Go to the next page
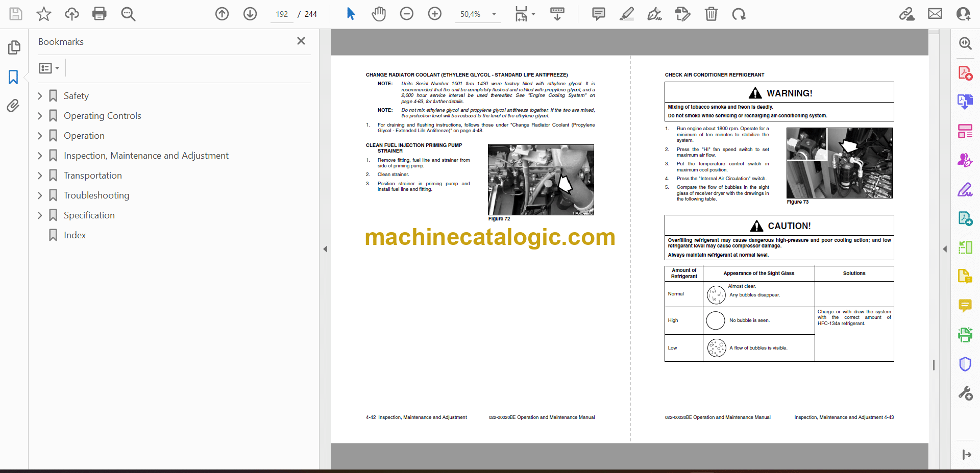Screen dimensions: 980x473 coord(250,14)
